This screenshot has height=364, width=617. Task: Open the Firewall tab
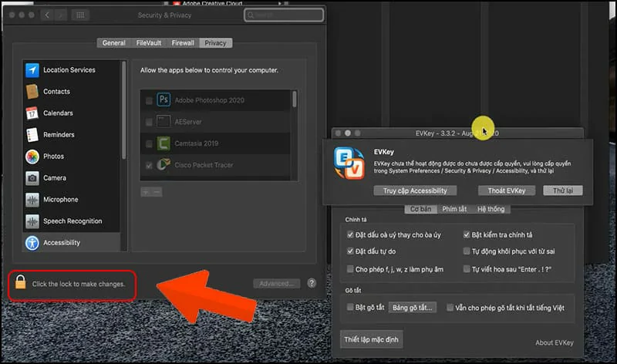tap(182, 43)
